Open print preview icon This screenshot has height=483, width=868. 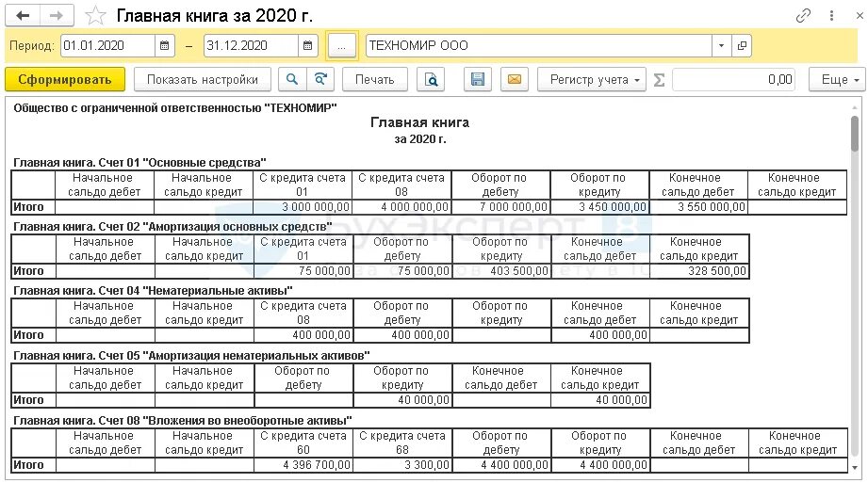[431, 80]
